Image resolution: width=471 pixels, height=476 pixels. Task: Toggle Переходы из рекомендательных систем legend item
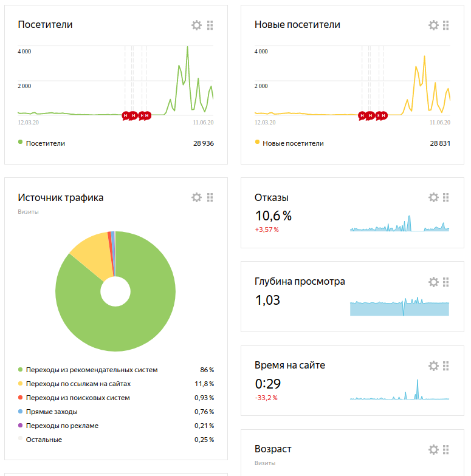coord(91,370)
